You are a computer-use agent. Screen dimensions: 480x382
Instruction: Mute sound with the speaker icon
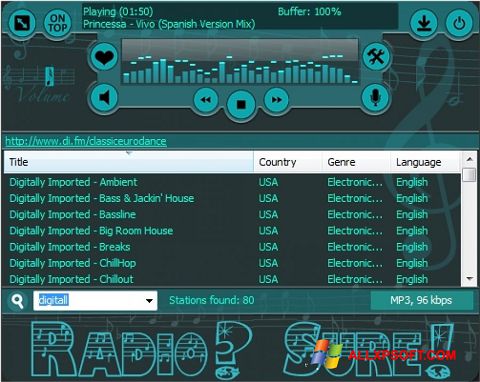pos(104,97)
